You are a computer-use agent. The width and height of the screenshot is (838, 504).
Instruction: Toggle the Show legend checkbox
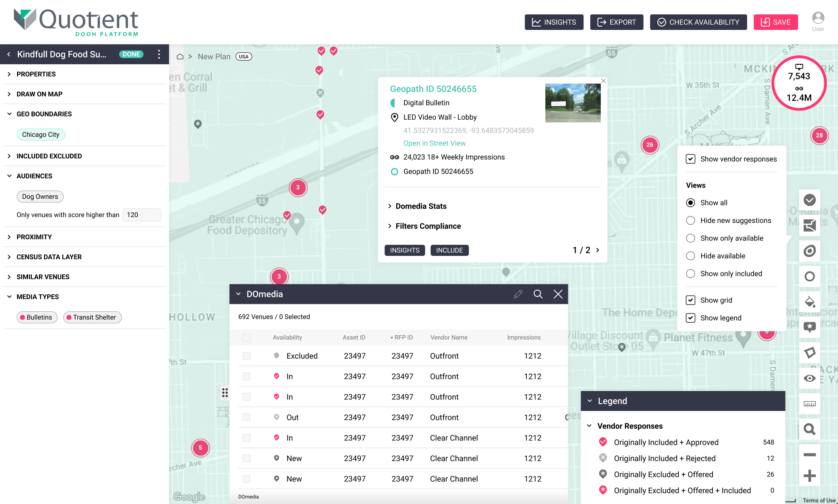tap(691, 318)
